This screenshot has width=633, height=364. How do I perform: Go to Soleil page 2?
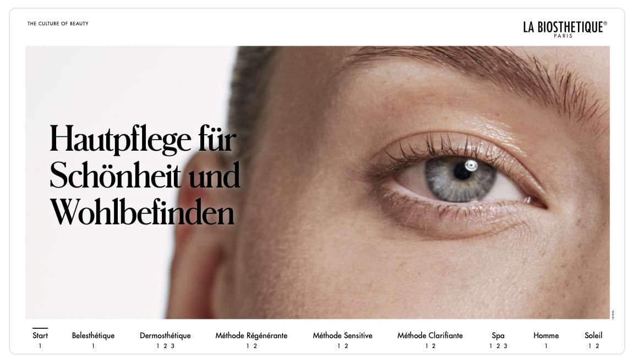[x=597, y=346]
